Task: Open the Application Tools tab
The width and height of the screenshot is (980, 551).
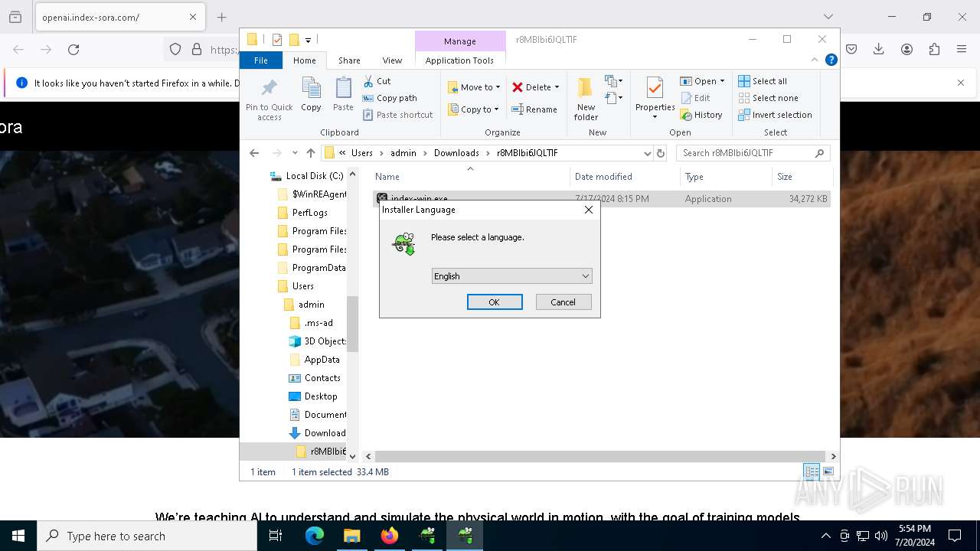Action: click(459, 60)
